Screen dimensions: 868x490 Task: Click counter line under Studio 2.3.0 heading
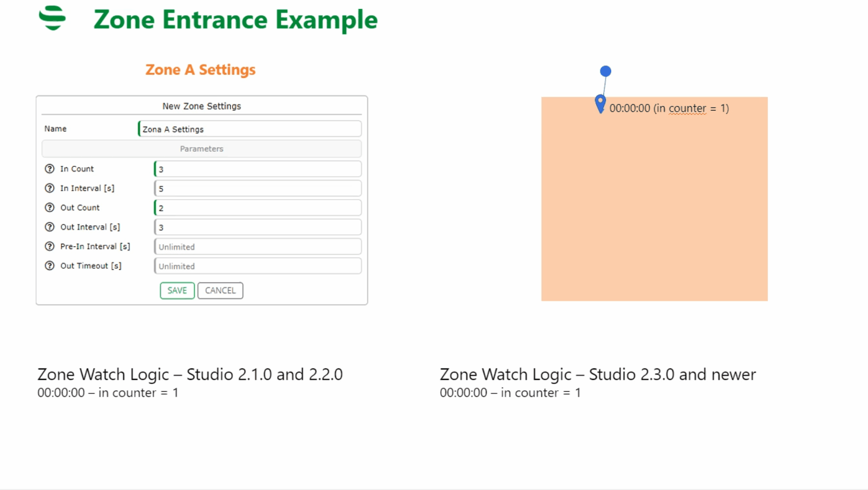coord(510,393)
